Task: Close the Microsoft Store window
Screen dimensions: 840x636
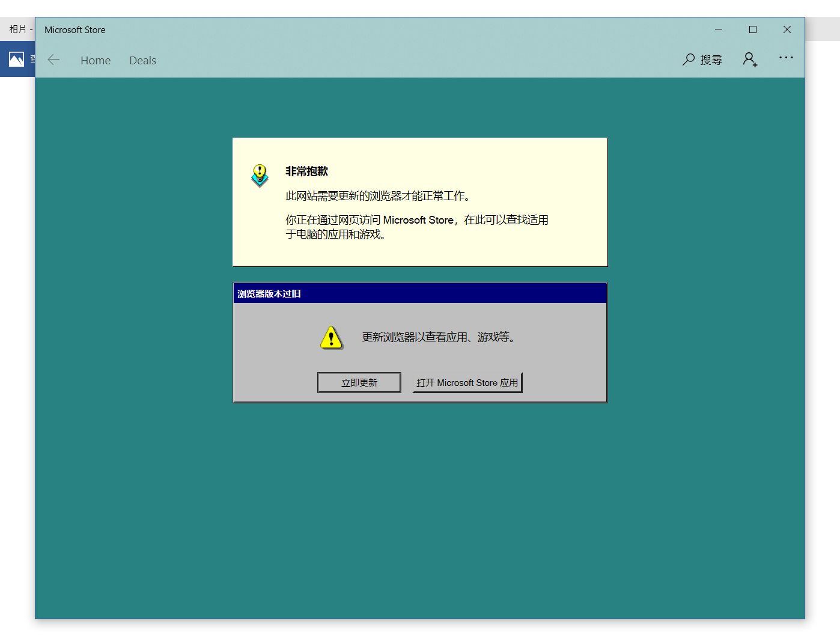Action: (787, 29)
